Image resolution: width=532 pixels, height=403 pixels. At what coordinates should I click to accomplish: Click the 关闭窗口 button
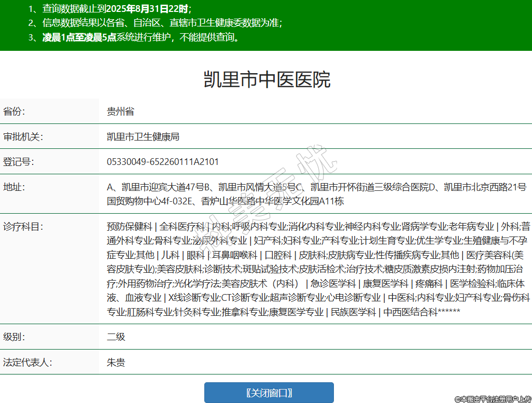point(269,393)
